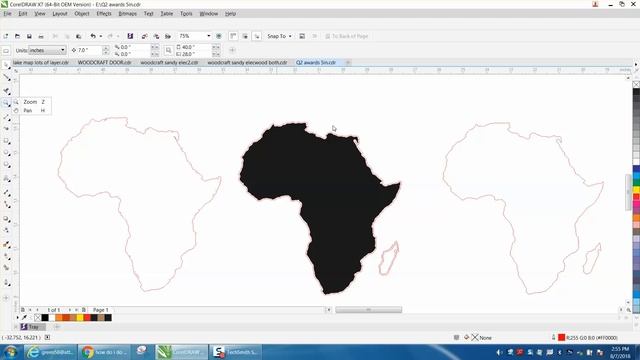Switch to woodcraft sandy elecwood both.cdr tab
The image size is (640, 360).
coord(247,62)
